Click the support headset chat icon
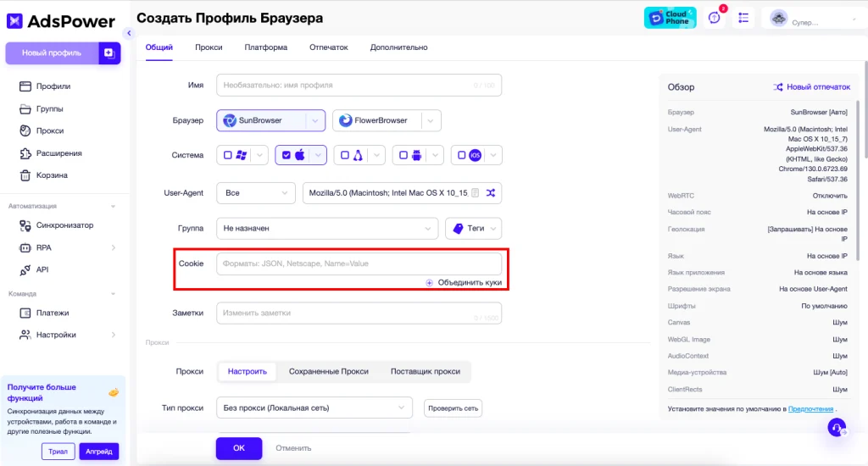Viewport: 868px width, 466px height. [837, 428]
